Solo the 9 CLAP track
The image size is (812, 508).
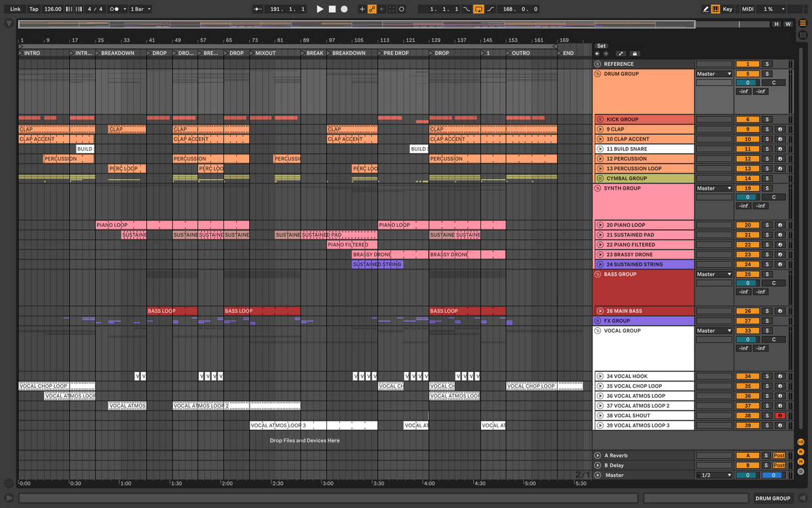[767, 129]
